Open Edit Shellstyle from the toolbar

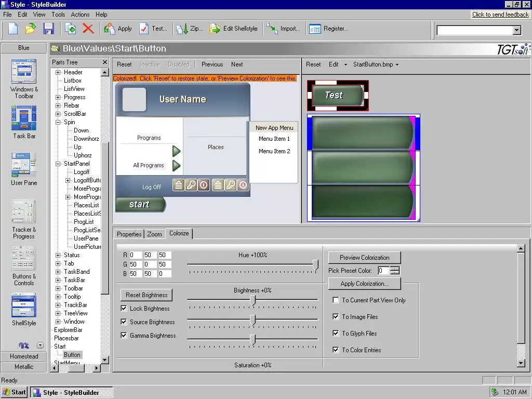point(233,29)
